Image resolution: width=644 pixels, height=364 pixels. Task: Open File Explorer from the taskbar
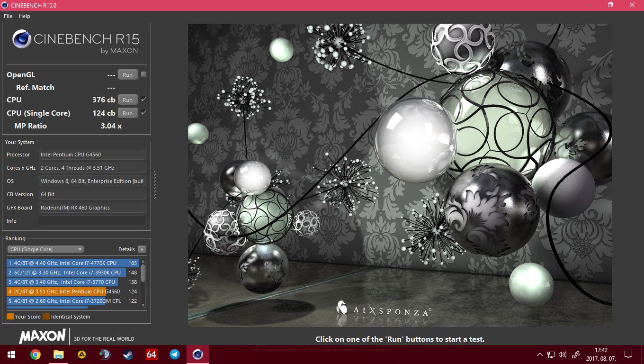tap(58, 355)
